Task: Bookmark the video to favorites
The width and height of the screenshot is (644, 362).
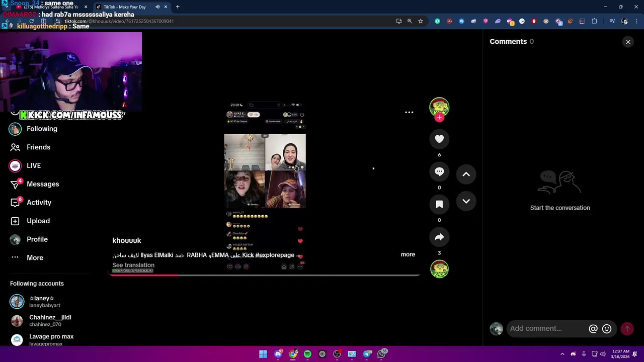Action: (x=439, y=205)
